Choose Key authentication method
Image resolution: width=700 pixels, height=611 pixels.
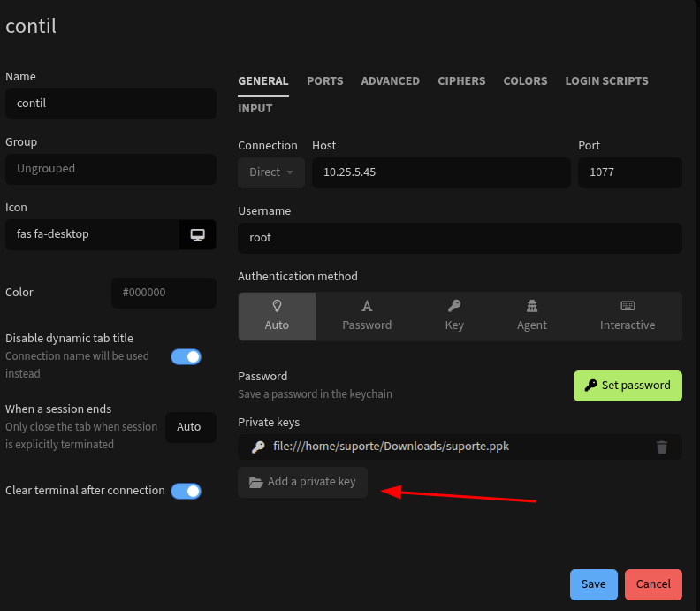[x=454, y=316]
